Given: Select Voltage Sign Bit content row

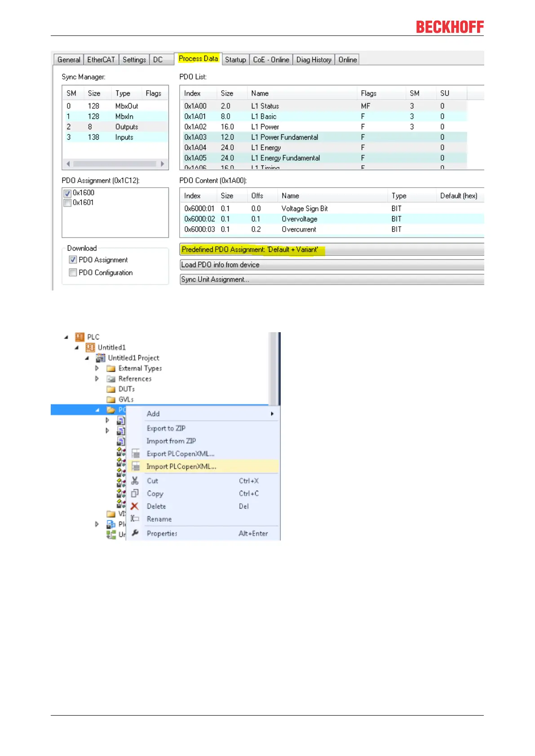Looking at the screenshot, I should [x=332, y=208].
